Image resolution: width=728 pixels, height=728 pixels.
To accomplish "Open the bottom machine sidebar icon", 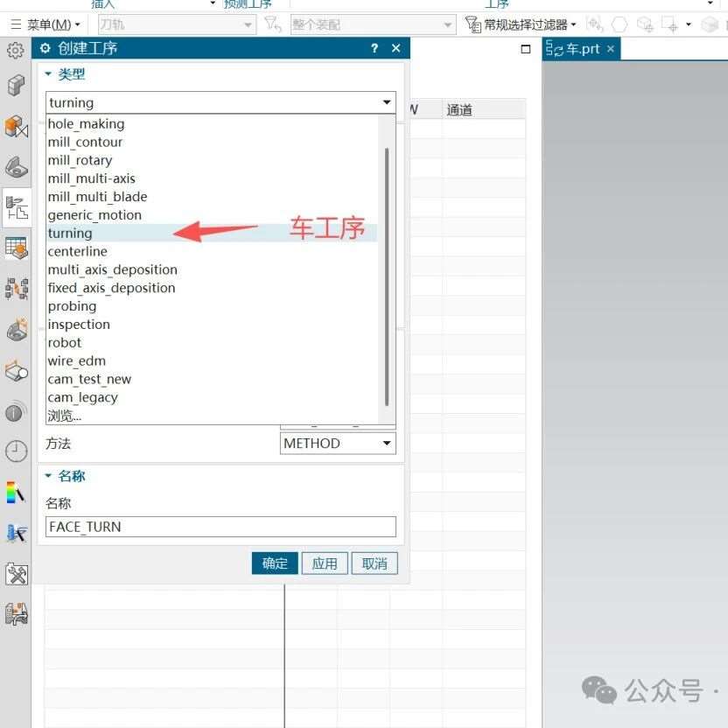I will coord(17,614).
